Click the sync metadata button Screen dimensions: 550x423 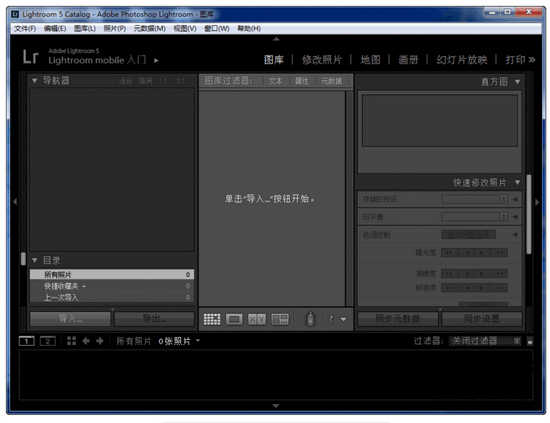coord(398,319)
